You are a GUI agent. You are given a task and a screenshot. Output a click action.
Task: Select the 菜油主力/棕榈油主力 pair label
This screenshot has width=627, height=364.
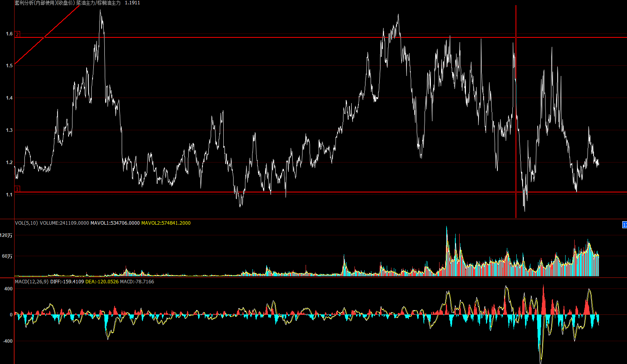tap(98, 3)
